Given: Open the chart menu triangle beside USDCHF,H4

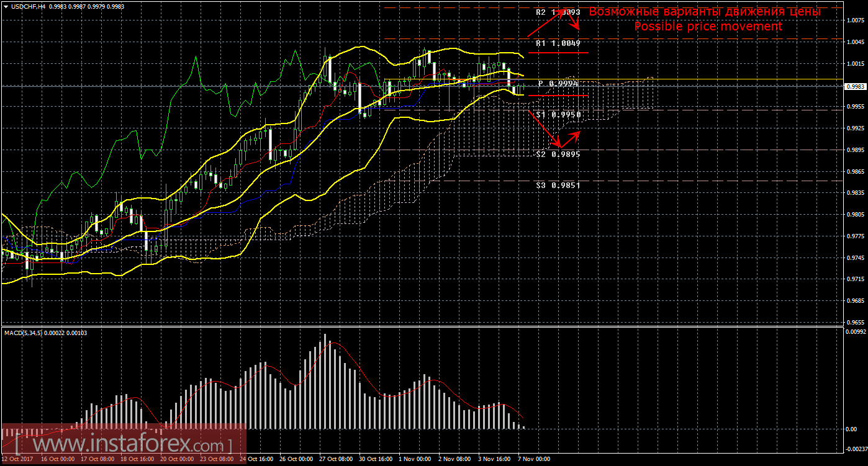Looking at the screenshot, I should [x=5, y=6].
